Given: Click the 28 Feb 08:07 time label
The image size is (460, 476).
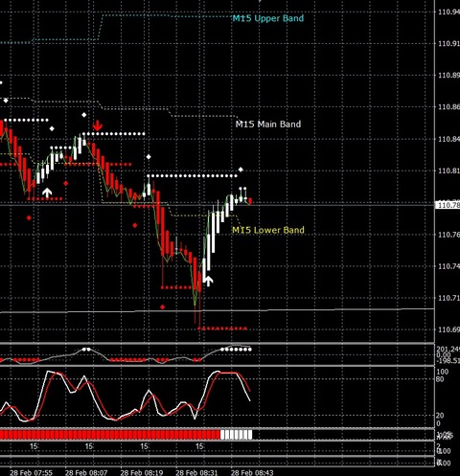Looking at the screenshot, I should (86, 472).
